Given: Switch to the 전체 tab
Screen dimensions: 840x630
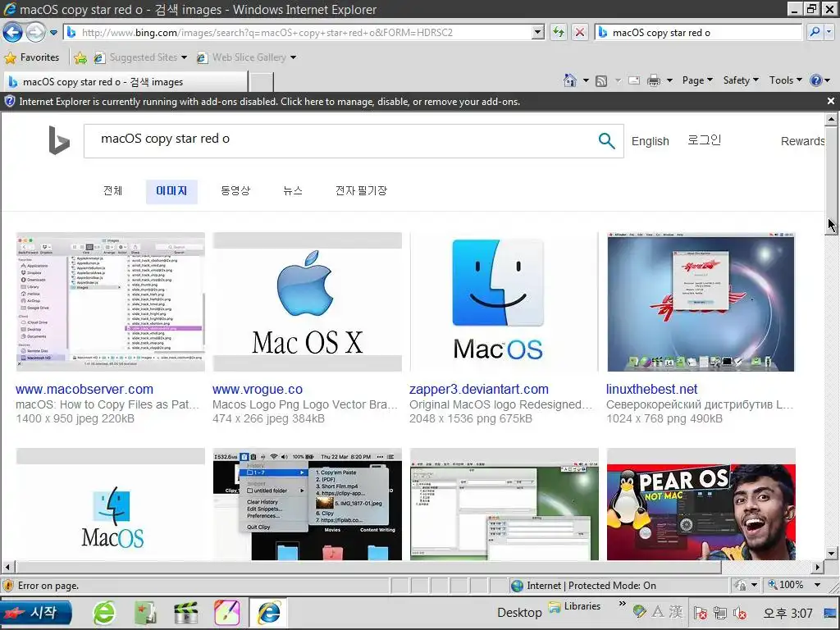Looking at the screenshot, I should point(113,191).
